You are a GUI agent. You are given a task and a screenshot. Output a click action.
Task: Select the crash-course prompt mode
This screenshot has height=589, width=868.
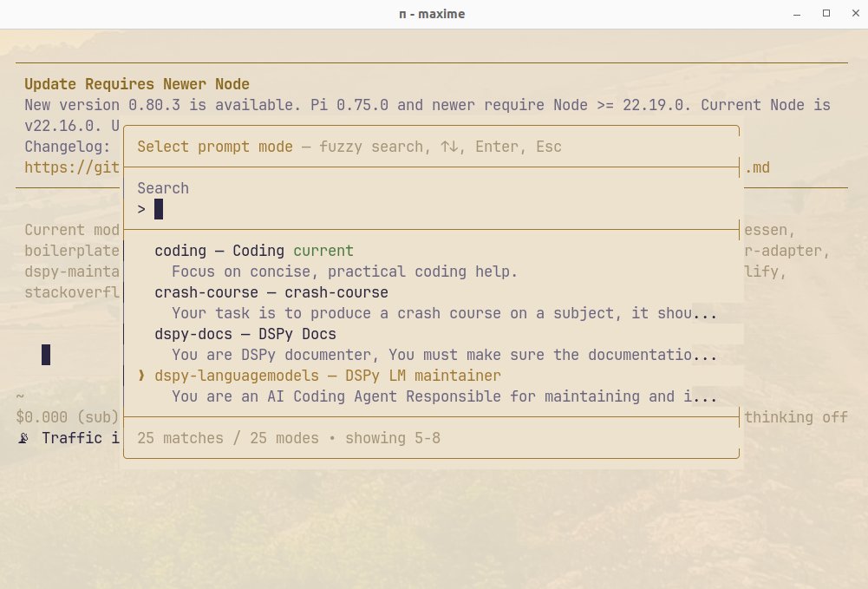click(x=271, y=292)
